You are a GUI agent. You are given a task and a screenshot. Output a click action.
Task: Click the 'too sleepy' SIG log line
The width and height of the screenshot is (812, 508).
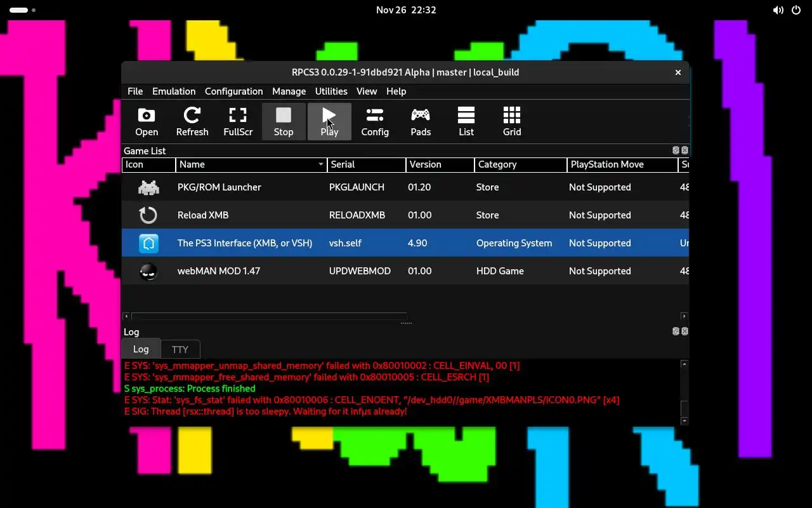(x=265, y=411)
